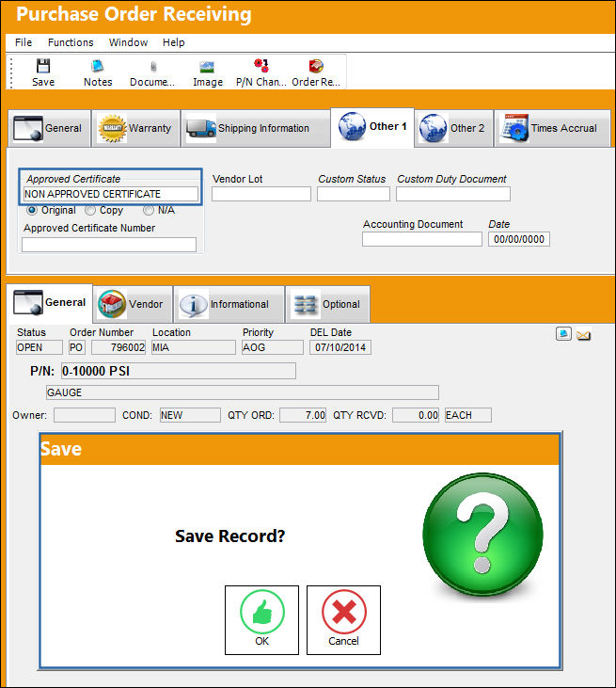Image resolution: width=616 pixels, height=688 pixels.
Task: Open the Window menu
Action: point(128,42)
